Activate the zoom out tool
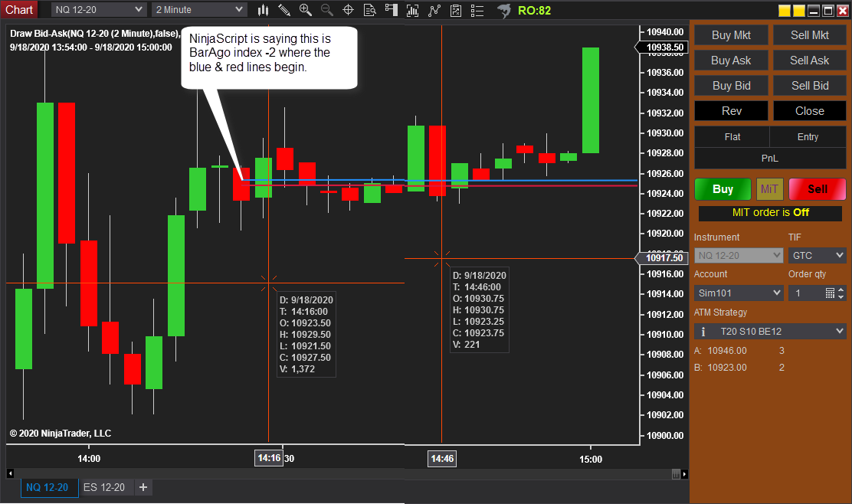Image resolution: width=852 pixels, height=504 pixels. coord(326,10)
